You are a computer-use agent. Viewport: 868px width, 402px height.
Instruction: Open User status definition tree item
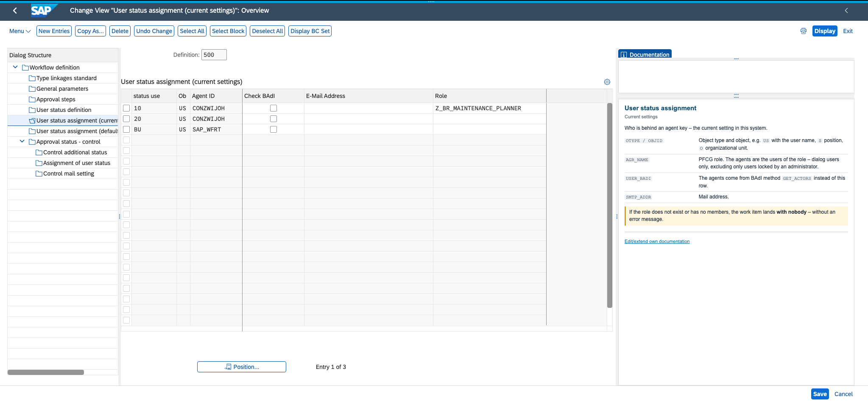(64, 110)
